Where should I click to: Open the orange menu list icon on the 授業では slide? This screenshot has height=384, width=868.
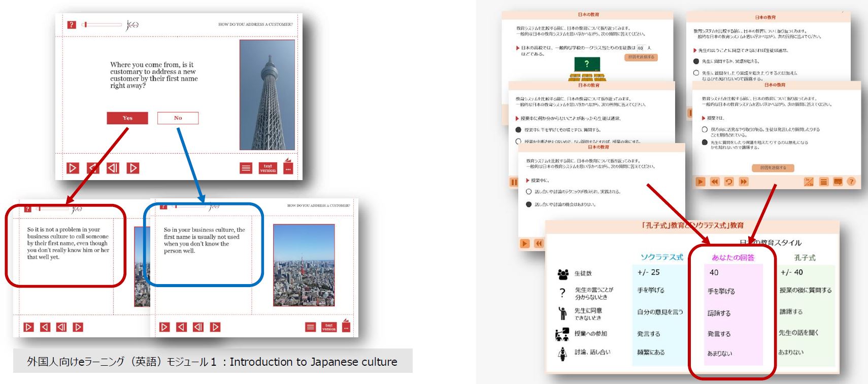click(823, 182)
